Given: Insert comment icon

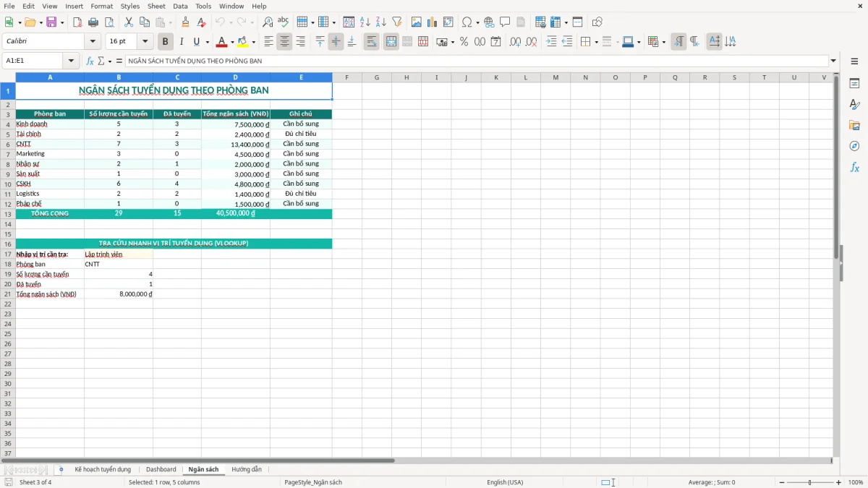Looking at the screenshot, I should point(505,22).
